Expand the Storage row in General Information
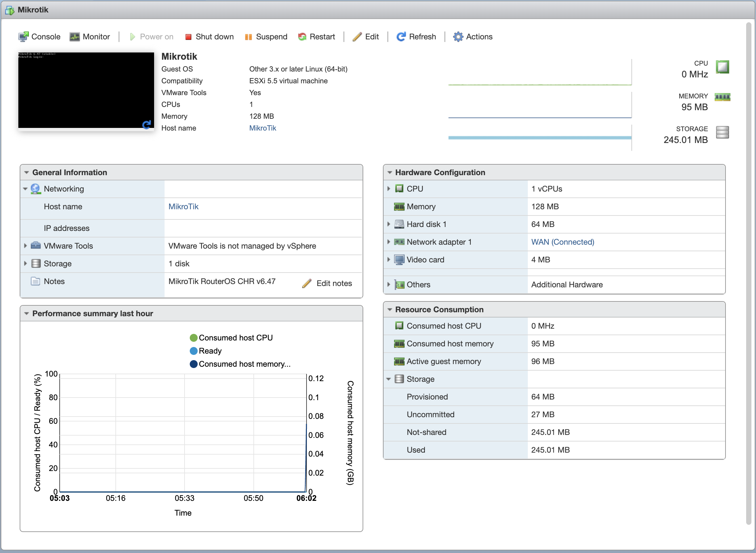The width and height of the screenshot is (756, 553). 25,263
